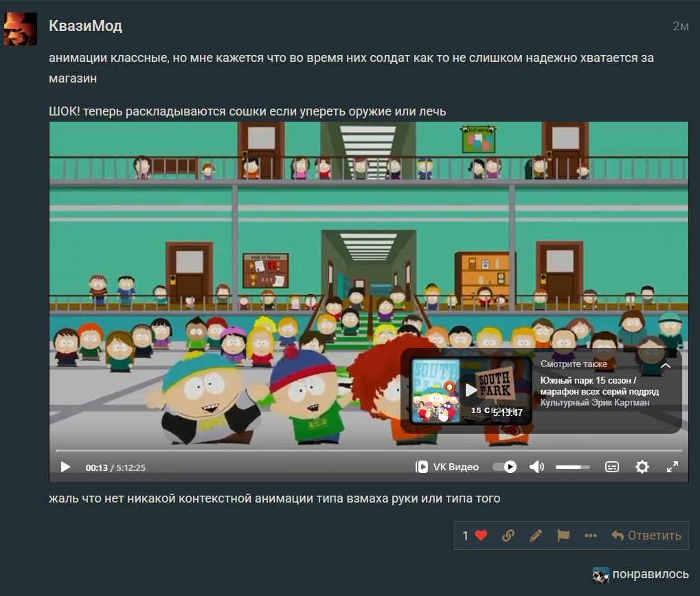Click the 00:13 elapsed time display
Screen dimensions: 700x596
(x=96, y=467)
